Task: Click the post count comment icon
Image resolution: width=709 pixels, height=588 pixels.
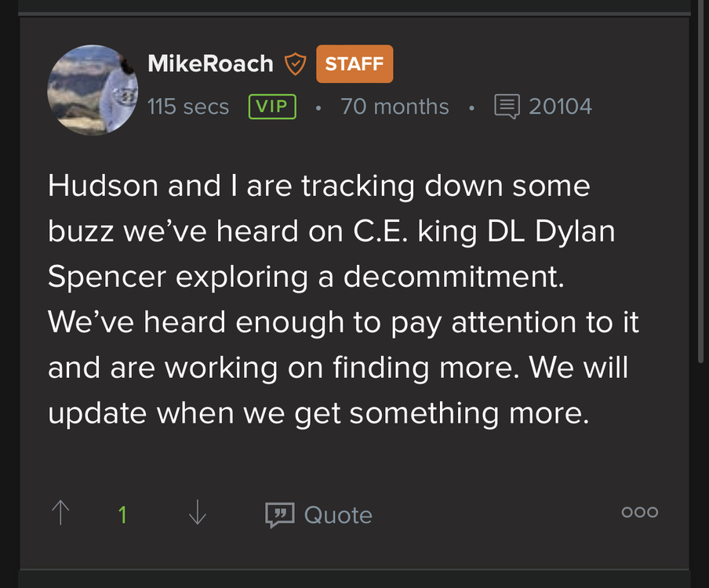Action: pos(507,107)
